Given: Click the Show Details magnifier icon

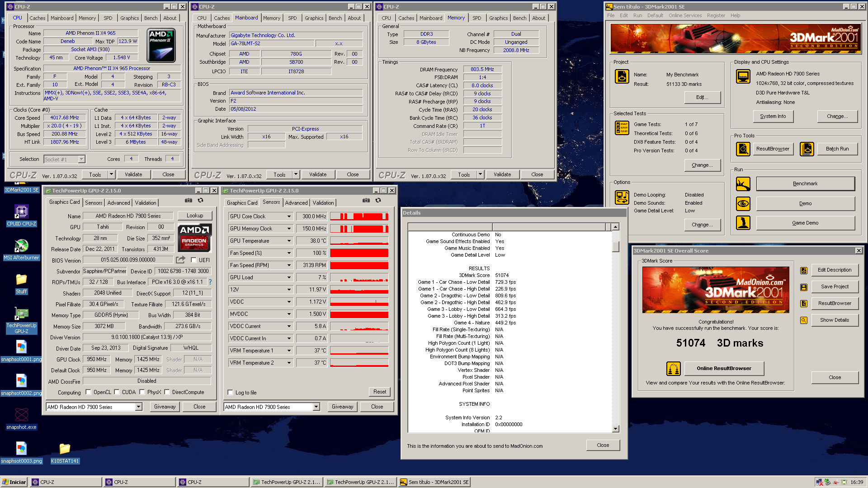Looking at the screenshot, I should coord(804,320).
